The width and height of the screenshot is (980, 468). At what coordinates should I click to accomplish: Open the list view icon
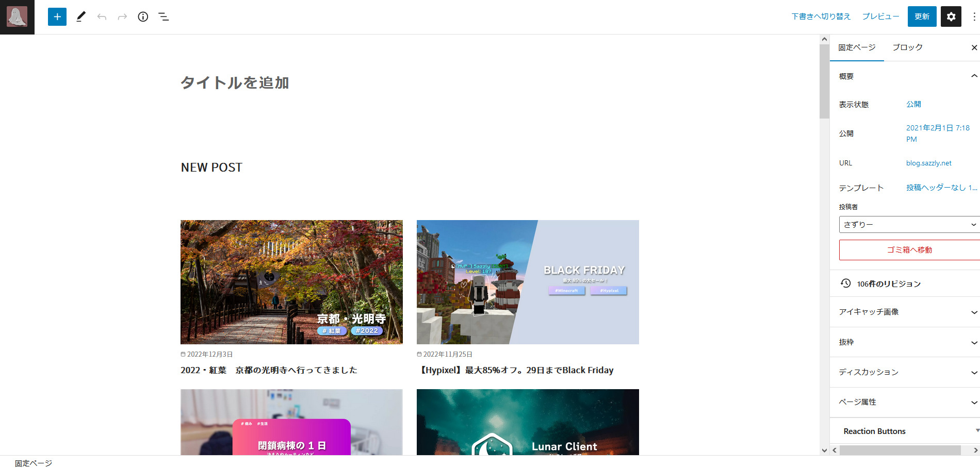point(164,17)
